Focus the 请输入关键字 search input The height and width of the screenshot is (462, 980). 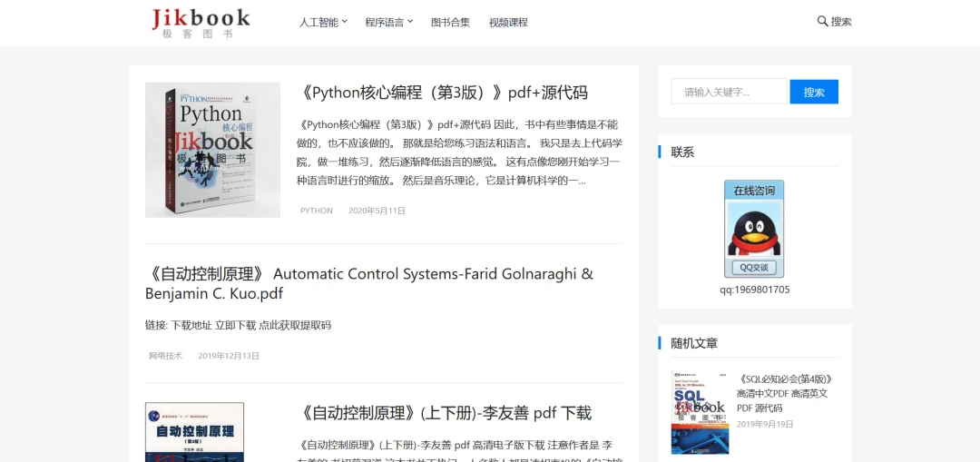729,92
